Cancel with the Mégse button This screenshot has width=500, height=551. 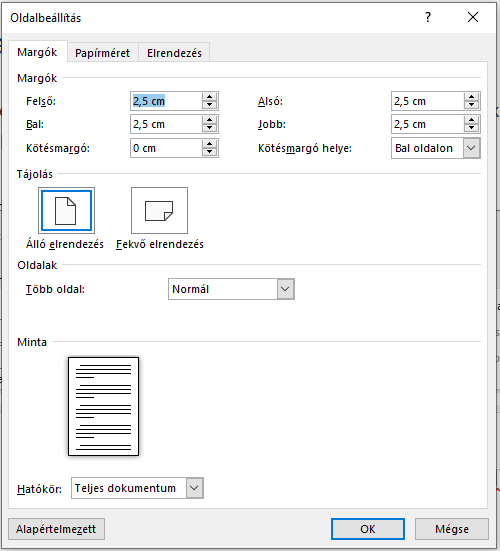point(452,529)
